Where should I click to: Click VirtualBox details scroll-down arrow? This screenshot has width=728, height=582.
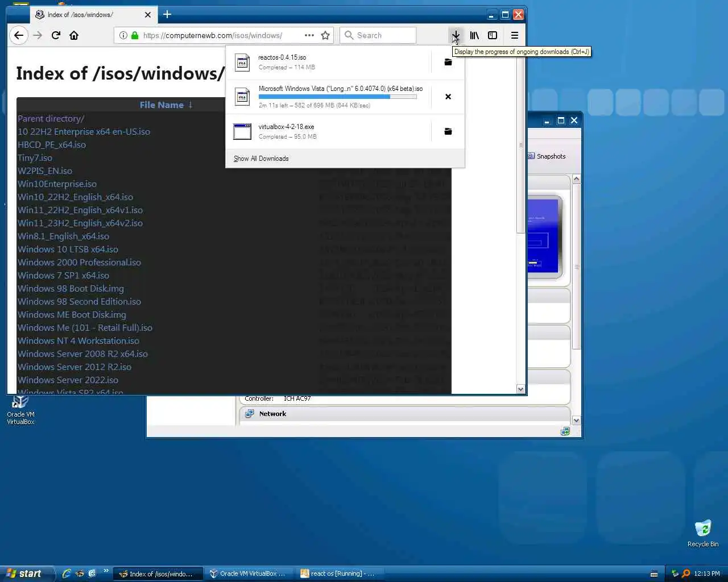pos(576,420)
